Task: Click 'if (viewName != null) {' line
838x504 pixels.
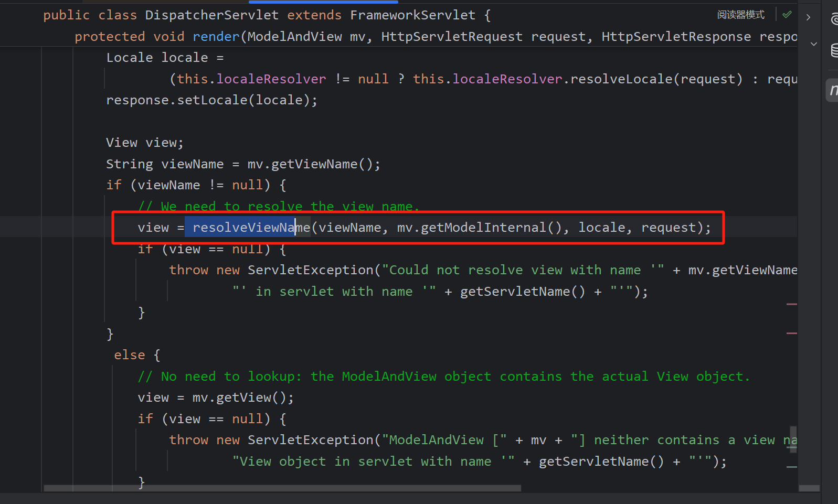Action: point(196,185)
